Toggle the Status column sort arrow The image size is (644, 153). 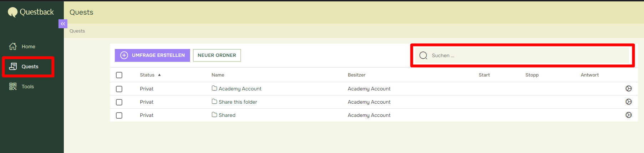(x=159, y=75)
